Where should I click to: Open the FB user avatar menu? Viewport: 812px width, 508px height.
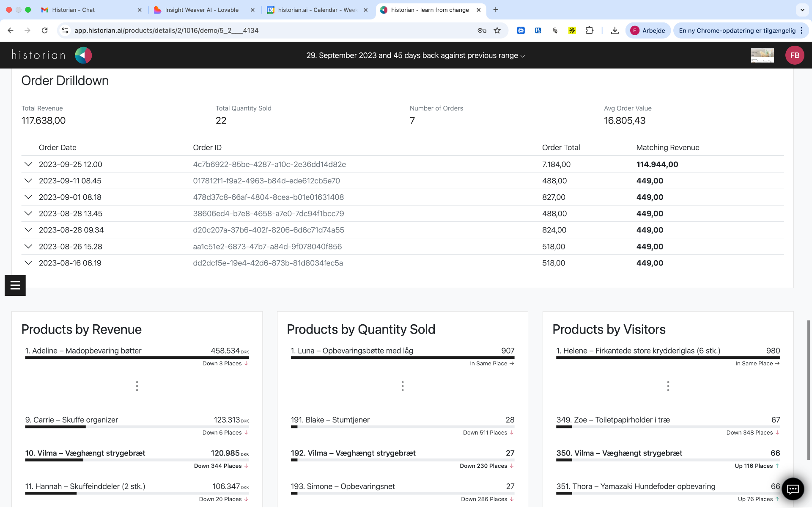tap(795, 55)
